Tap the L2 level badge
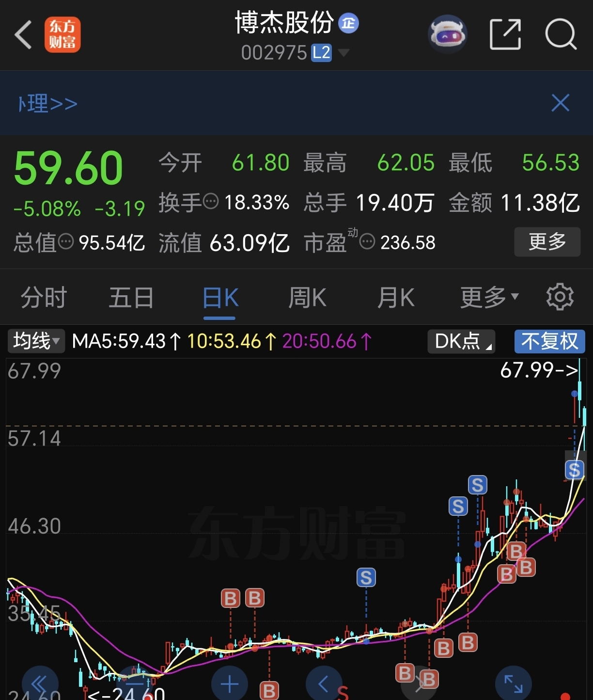The image size is (593, 700). [321, 52]
